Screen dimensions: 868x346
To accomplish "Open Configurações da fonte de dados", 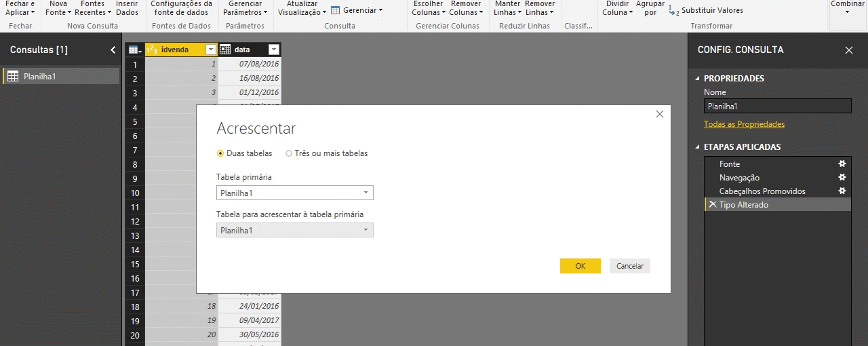I will tap(181, 8).
